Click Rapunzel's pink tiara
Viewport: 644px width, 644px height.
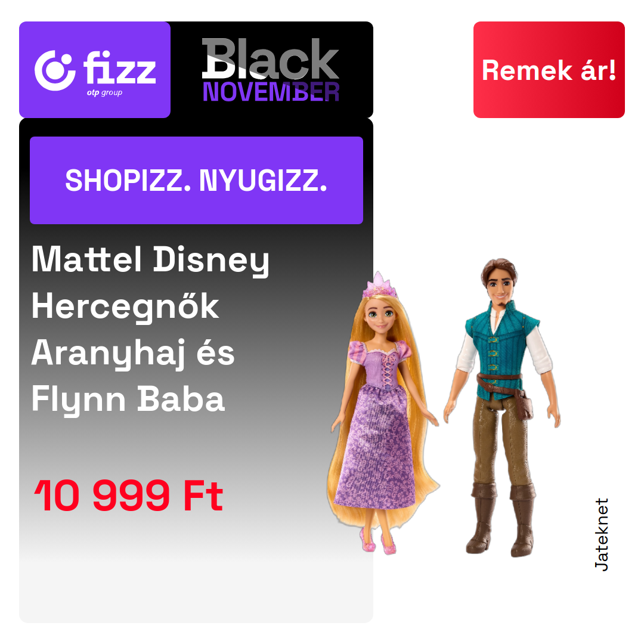(380, 284)
